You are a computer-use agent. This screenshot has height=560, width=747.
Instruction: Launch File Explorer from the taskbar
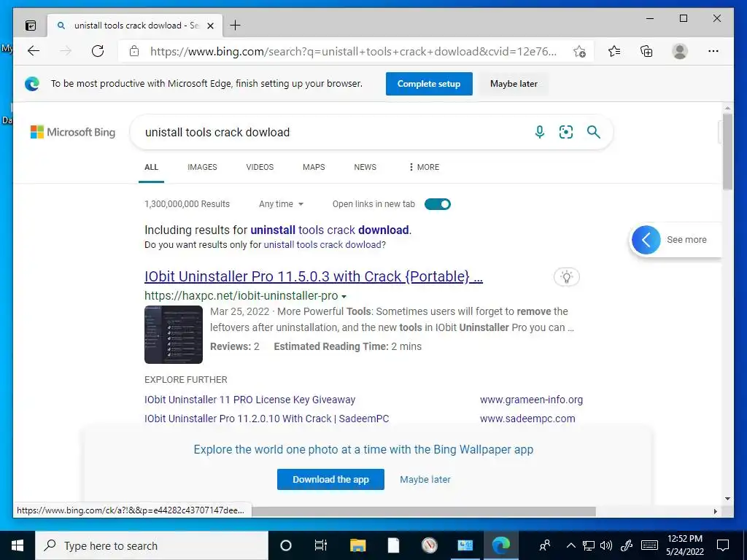click(357, 545)
